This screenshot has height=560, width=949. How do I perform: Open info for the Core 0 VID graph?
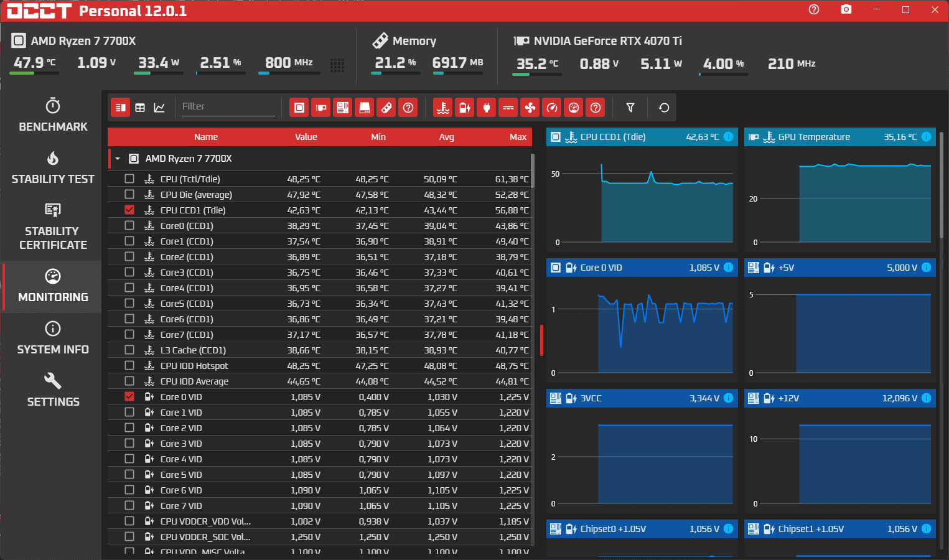coord(729,268)
